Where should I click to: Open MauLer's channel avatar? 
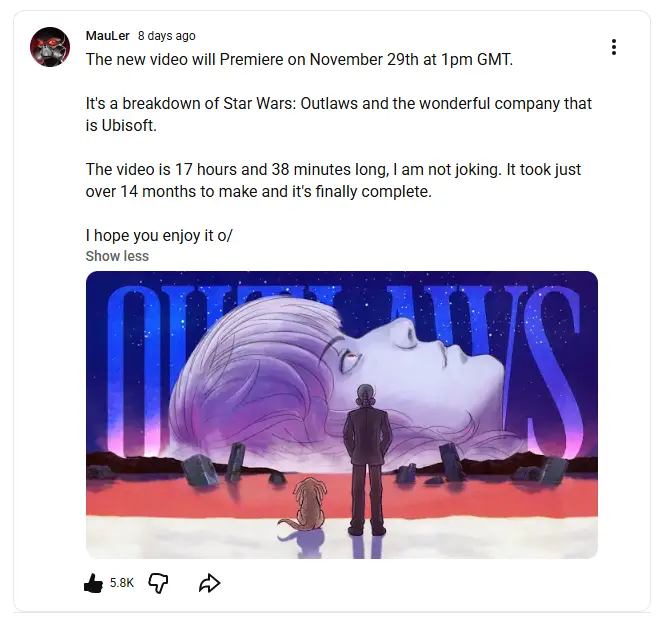pyautogui.click(x=50, y=47)
